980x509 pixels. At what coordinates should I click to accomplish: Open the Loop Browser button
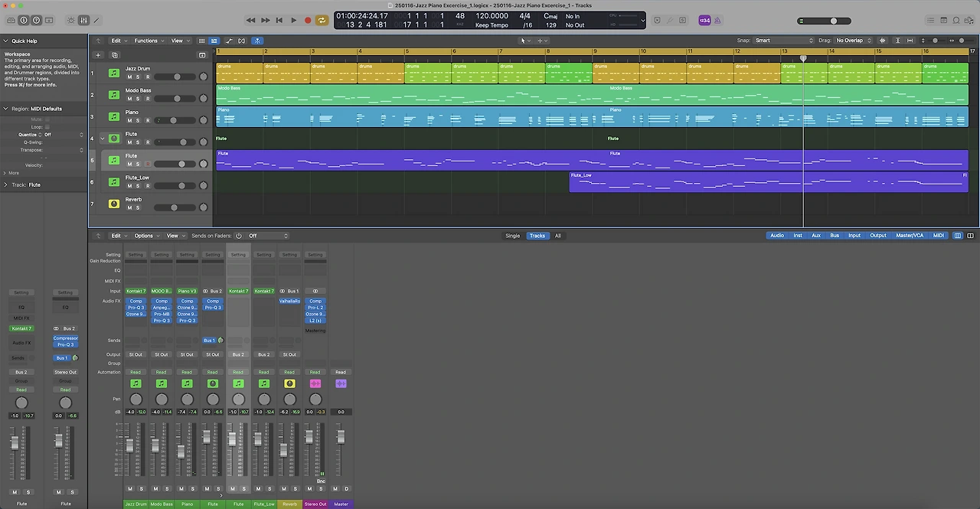point(956,20)
